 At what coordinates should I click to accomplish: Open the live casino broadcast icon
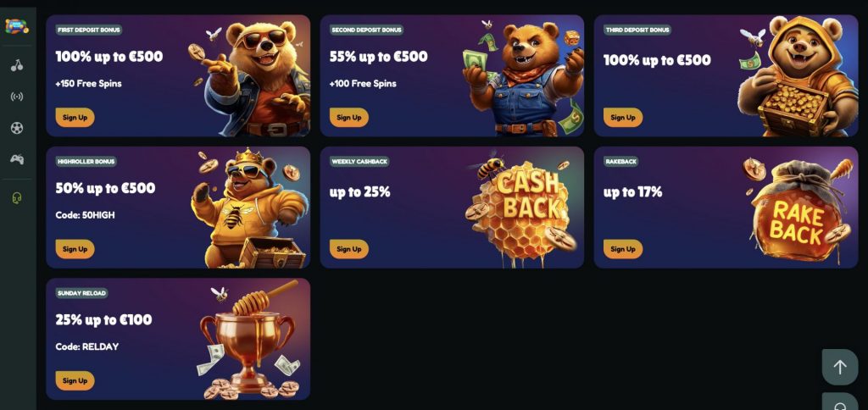pos(17,97)
